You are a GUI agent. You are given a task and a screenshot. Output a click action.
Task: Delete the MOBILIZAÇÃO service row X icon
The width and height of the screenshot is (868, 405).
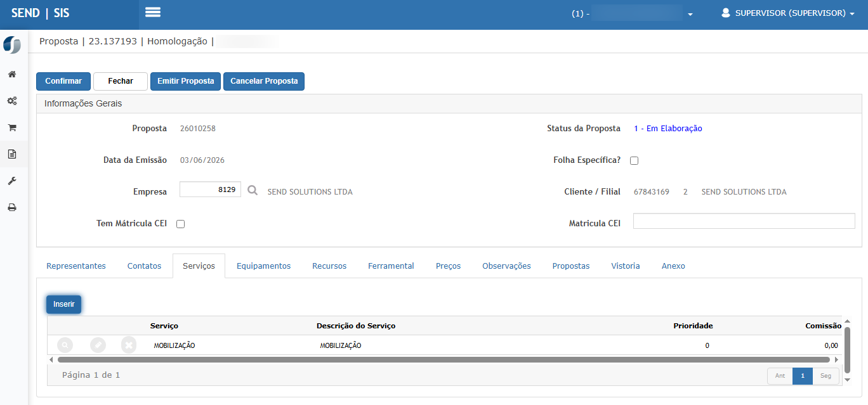129,345
